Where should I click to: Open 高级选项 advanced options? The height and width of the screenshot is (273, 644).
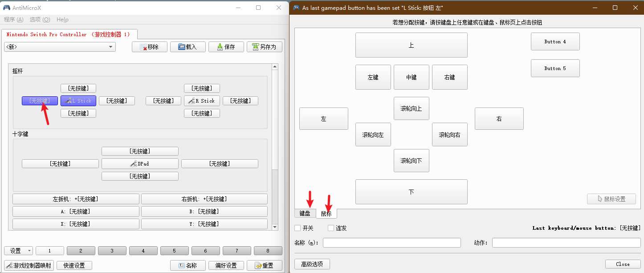coord(312,264)
